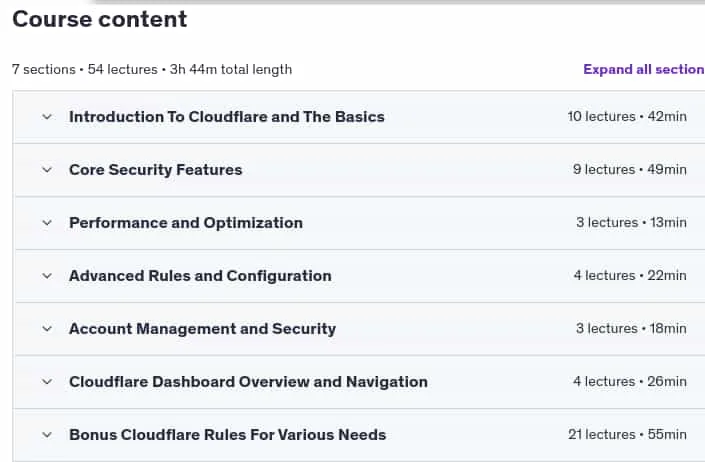Image resolution: width=705 pixels, height=462 pixels.
Task: Select Performance and Optimization section title
Action: tap(186, 223)
